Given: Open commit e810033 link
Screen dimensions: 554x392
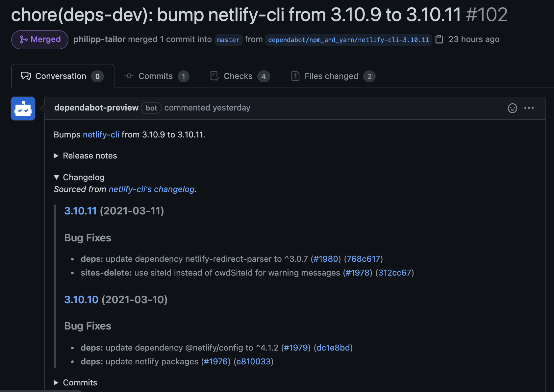Looking at the screenshot, I should click(x=254, y=361).
